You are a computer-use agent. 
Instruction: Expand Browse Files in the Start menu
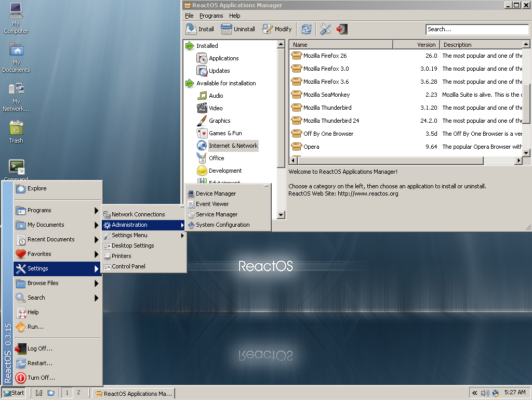(43, 283)
